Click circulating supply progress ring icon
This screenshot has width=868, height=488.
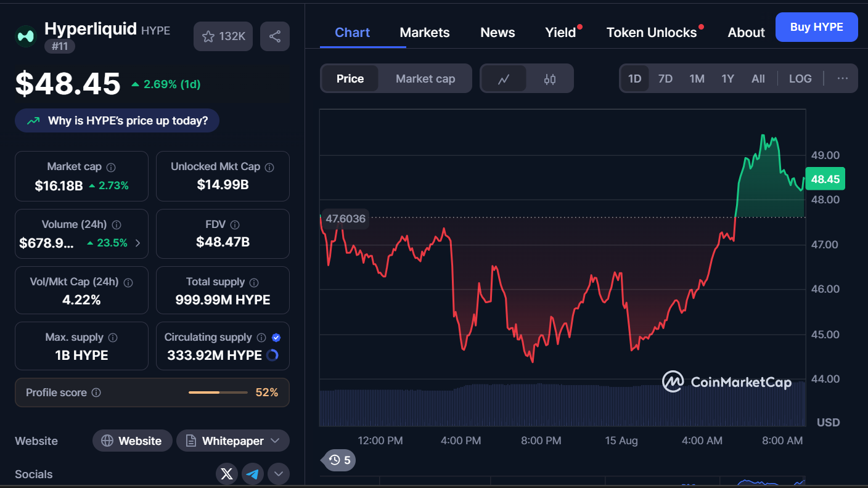tap(272, 355)
